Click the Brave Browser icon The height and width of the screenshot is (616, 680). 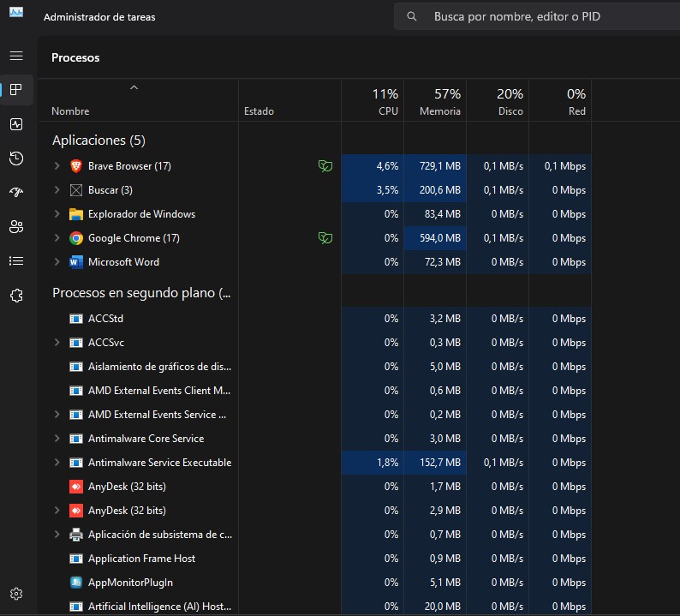tap(76, 166)
